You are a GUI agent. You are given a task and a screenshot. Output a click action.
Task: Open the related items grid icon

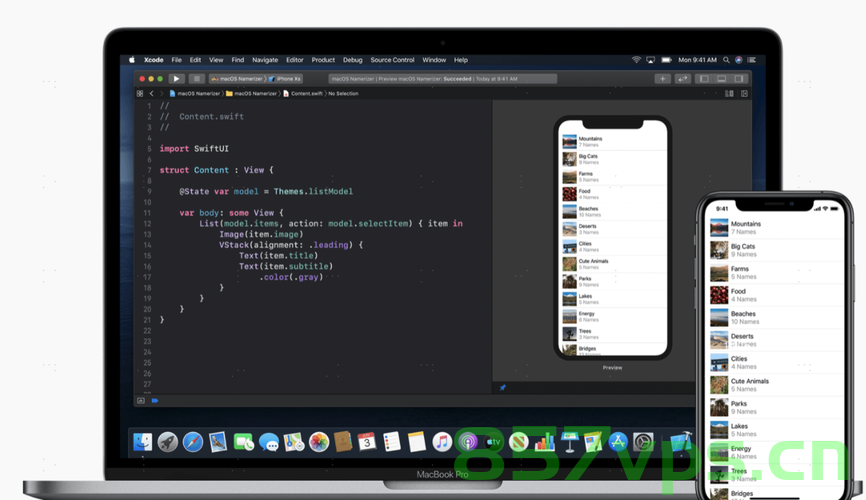140,93
